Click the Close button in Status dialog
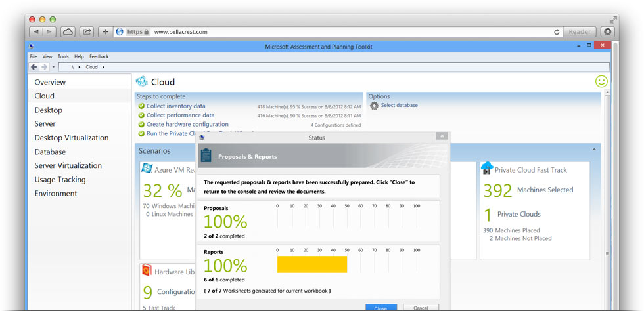The image size is (644, 311). point(380,308)
